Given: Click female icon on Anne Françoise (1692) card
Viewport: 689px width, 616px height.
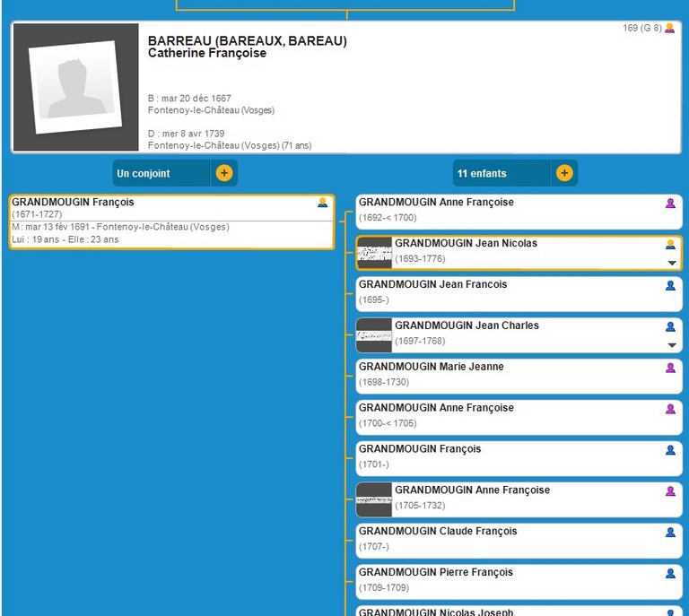Looking at the screenshot, I should coord(669,204).
